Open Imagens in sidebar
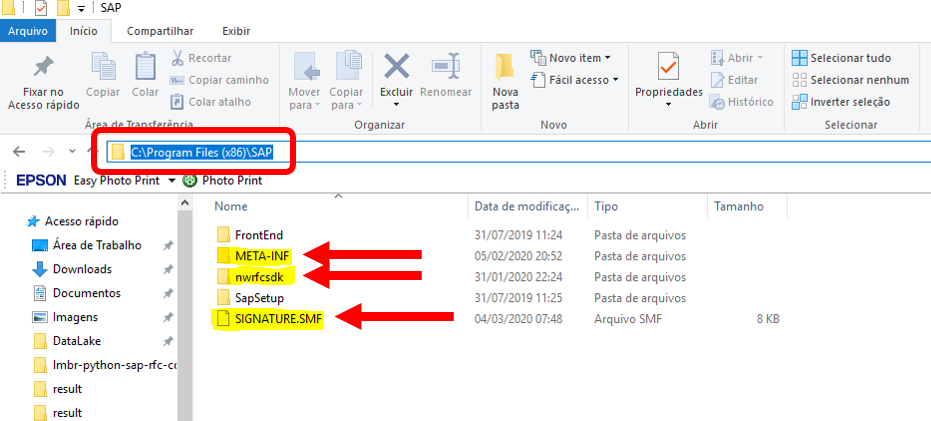The height and width of the screenshot is (421, 931). pos(65,317)
